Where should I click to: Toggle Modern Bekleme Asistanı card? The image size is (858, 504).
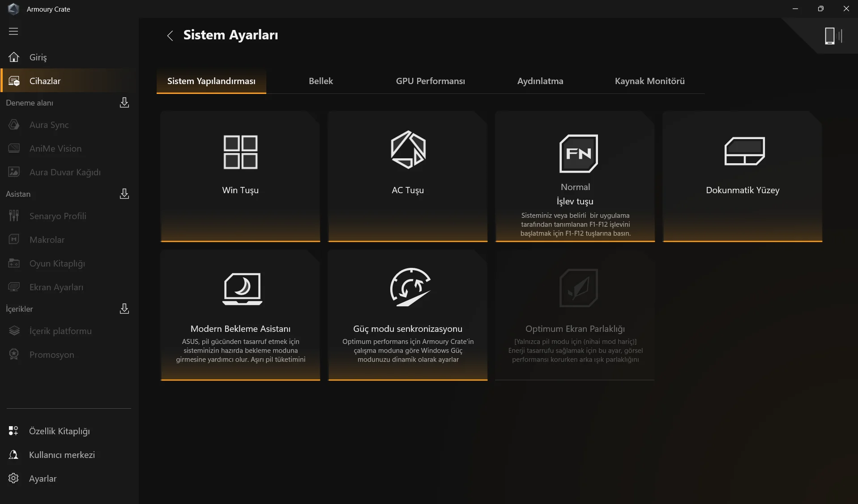coord(240,315)
